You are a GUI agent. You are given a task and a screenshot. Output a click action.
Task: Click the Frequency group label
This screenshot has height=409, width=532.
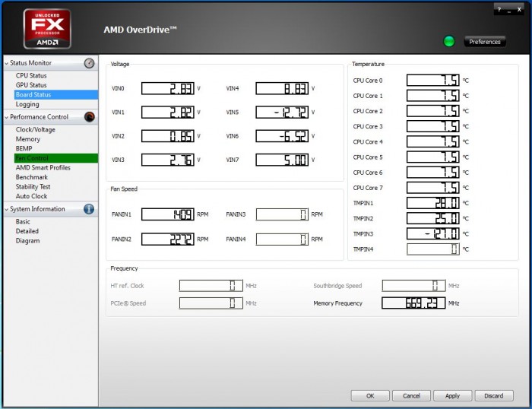click(x=124, y=268)
